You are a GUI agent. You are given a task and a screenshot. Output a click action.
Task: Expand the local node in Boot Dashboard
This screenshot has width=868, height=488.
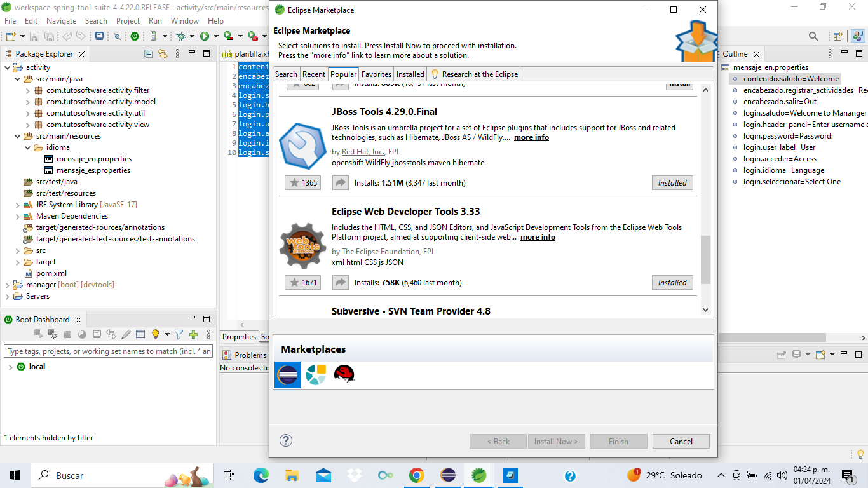tap(10, 367)
